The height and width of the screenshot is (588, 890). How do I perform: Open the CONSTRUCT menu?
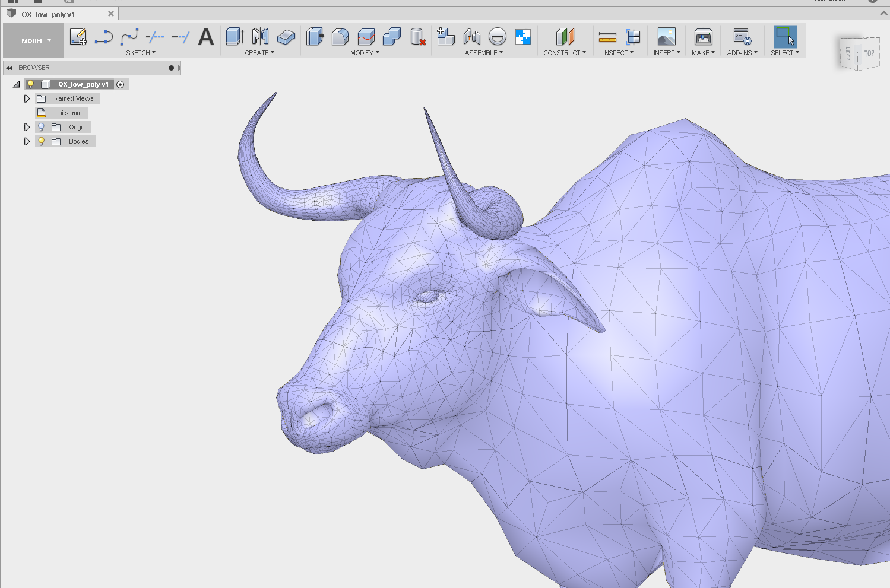pos(564,53)
